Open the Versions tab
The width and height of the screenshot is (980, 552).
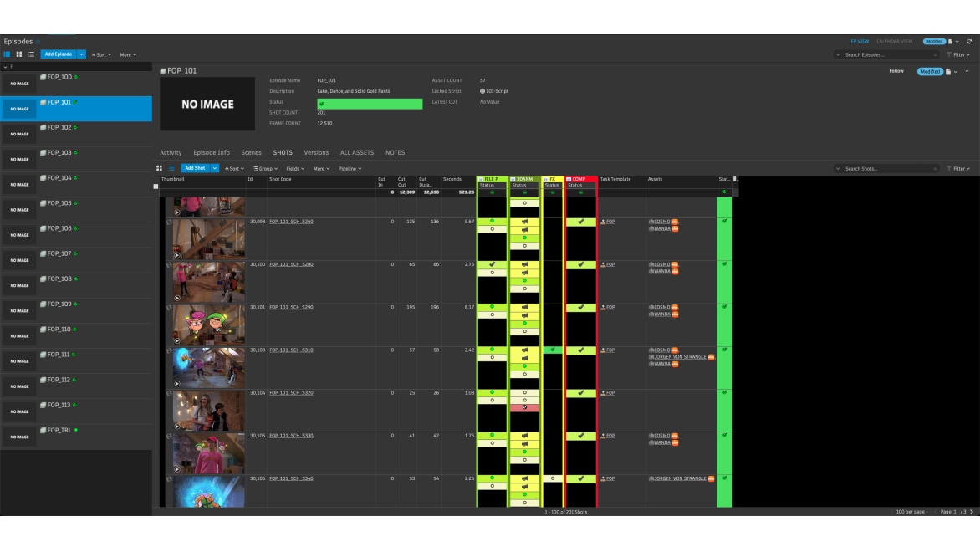316,153
